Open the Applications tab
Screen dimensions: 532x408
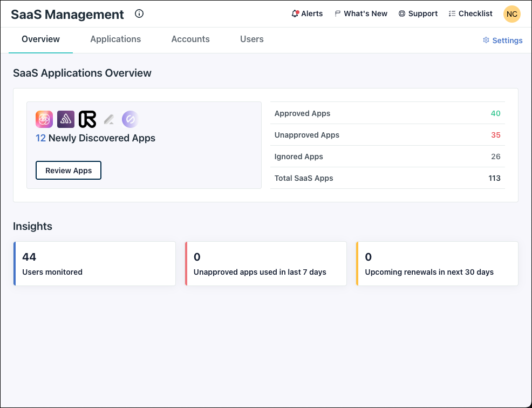click(x=115, y=39)
